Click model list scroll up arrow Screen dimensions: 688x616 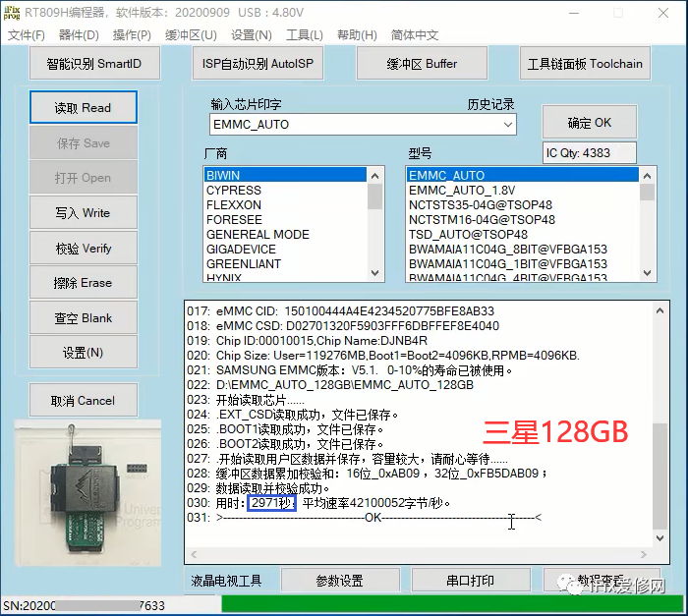coord(647,176)
